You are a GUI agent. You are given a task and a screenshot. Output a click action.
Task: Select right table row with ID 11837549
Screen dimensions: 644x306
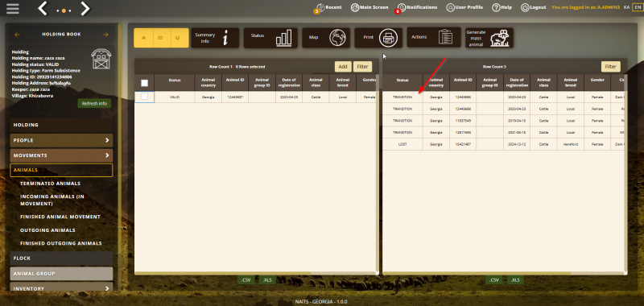[503, 121]
